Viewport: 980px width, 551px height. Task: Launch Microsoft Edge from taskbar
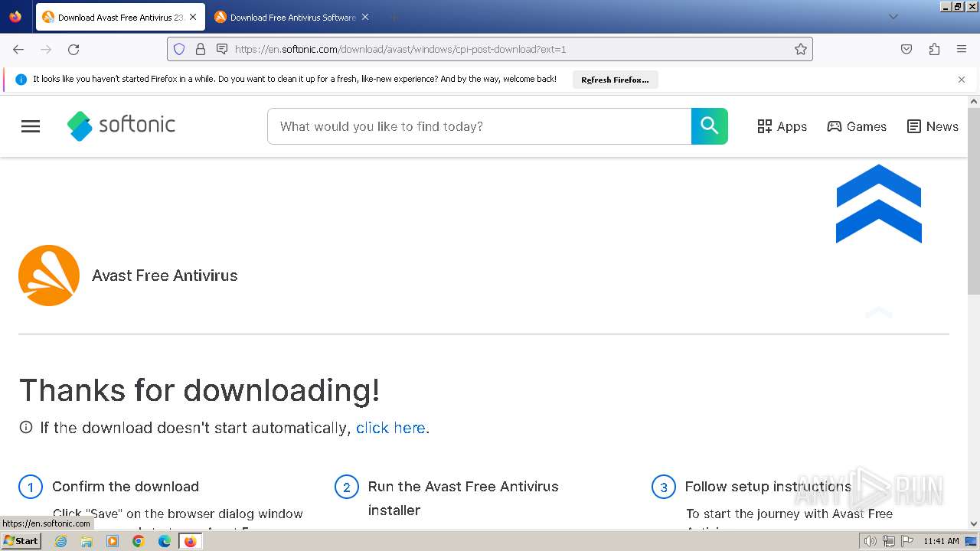[165, 541]
